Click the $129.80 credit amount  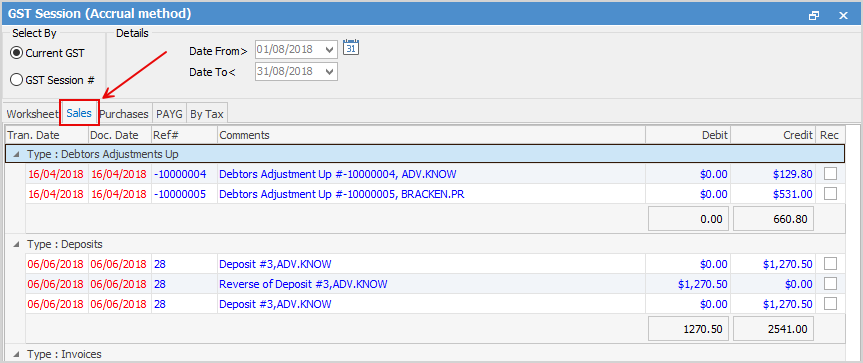[x=792, y=174]
